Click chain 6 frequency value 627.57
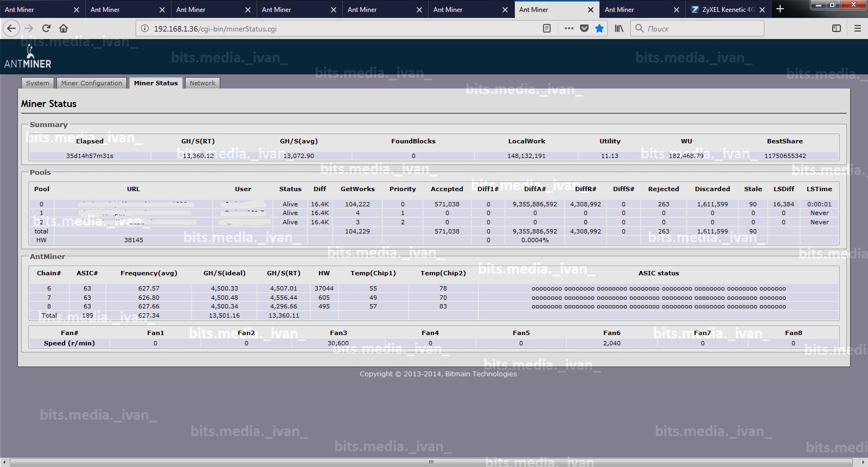 coord(149,288)
